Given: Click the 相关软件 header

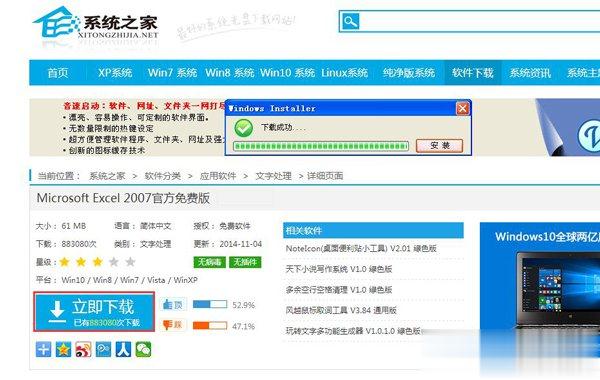Looking at the screenshot, I should coord(373,231).
